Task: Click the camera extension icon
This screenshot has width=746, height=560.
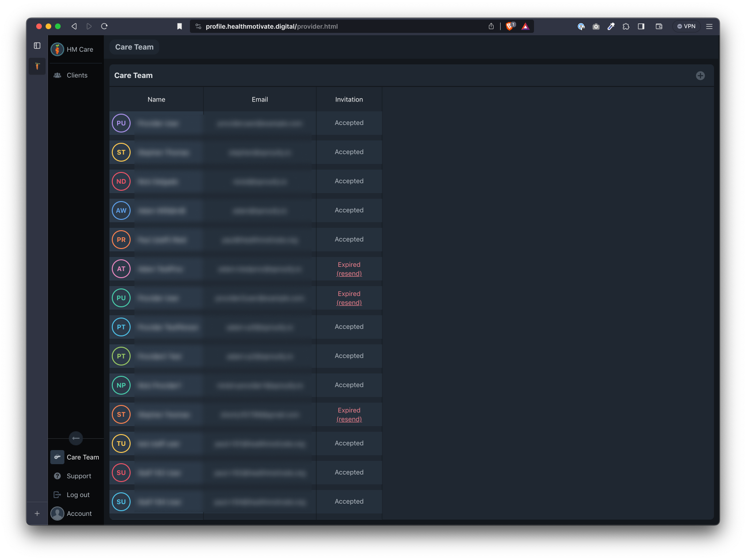Action: tap(596, 26)
